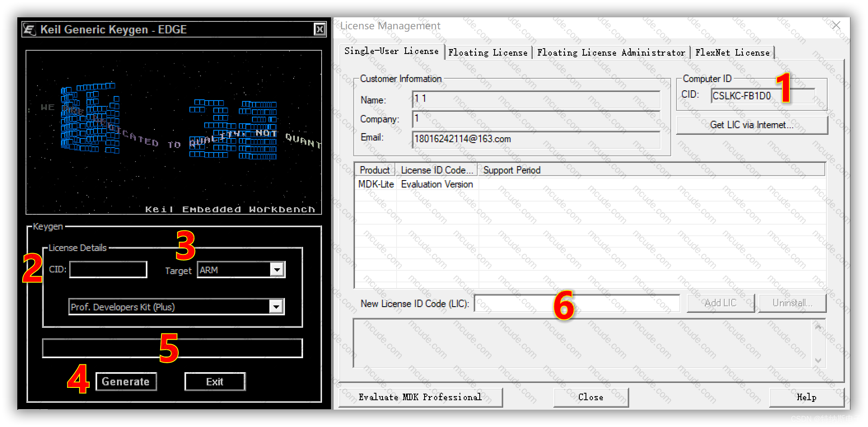The height and width of the screenshot is (427, 868).
Task: Click the Keil keygen window logo icon
Action: tap(28, 29)
